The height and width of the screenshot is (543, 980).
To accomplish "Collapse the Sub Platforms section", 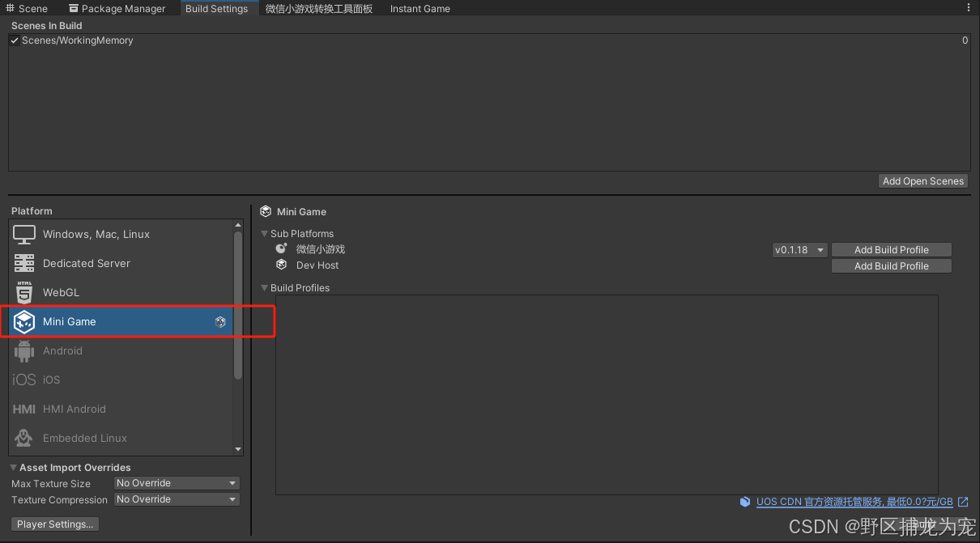I will click(264, 234).
